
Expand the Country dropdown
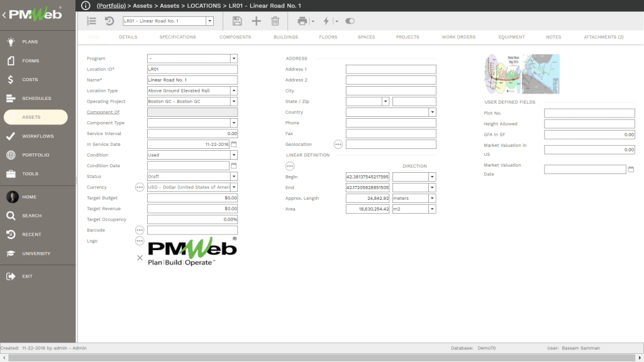coord(432,112)
